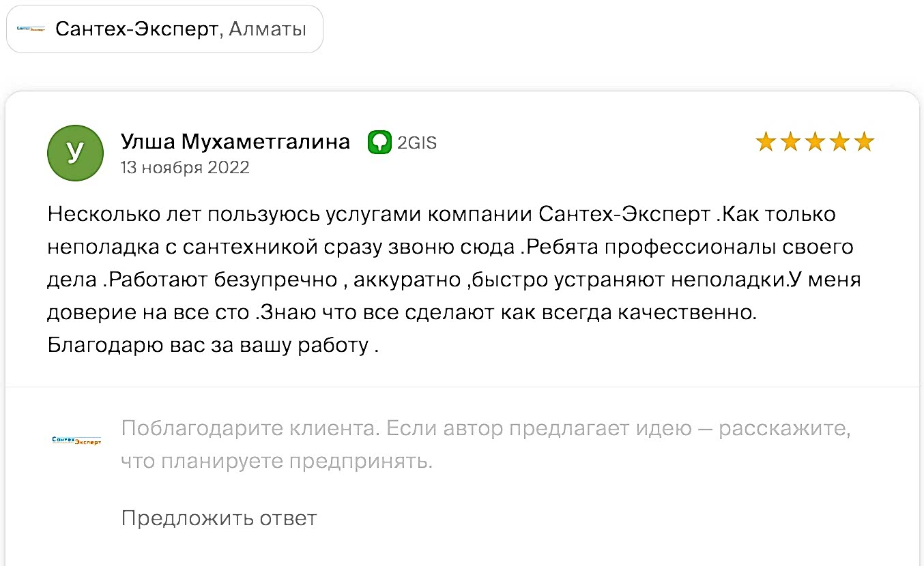Viewport: 924px width, 566px height.
Task: Click the review date 13 ноября 2022
Action: (185, 168)
